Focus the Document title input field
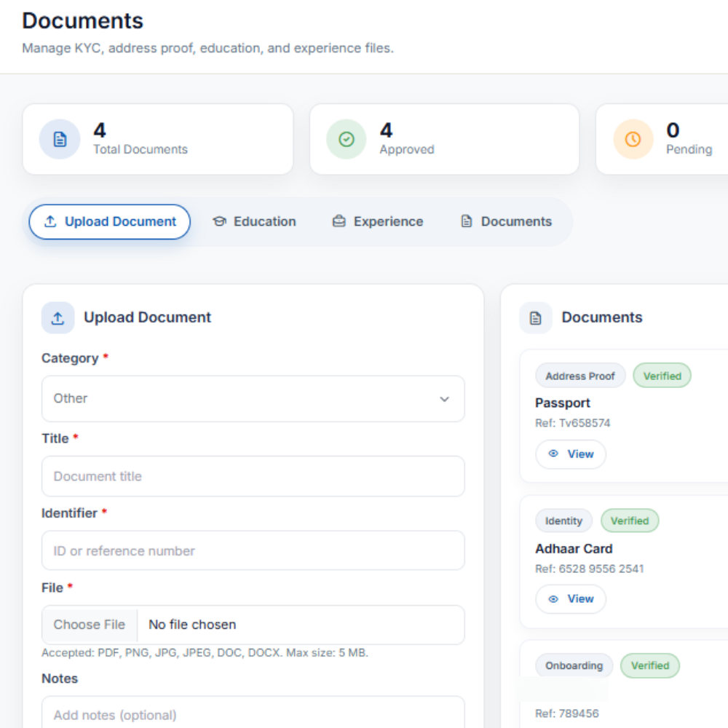Image resolution: width=728 pixels, height=728 pixels. 253,476
